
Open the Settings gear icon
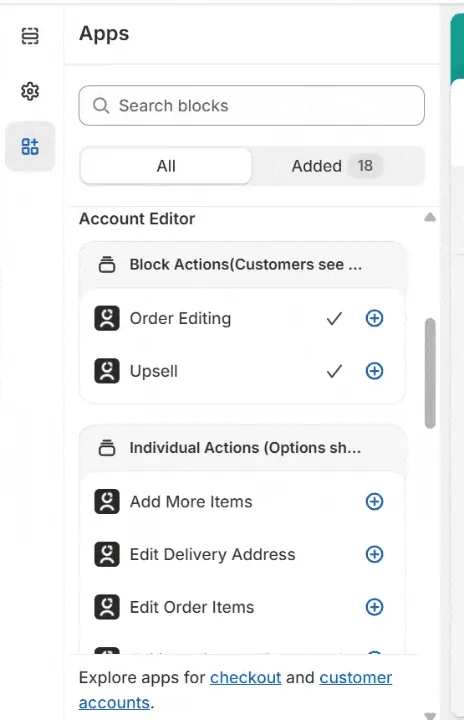tap(30, 91)
